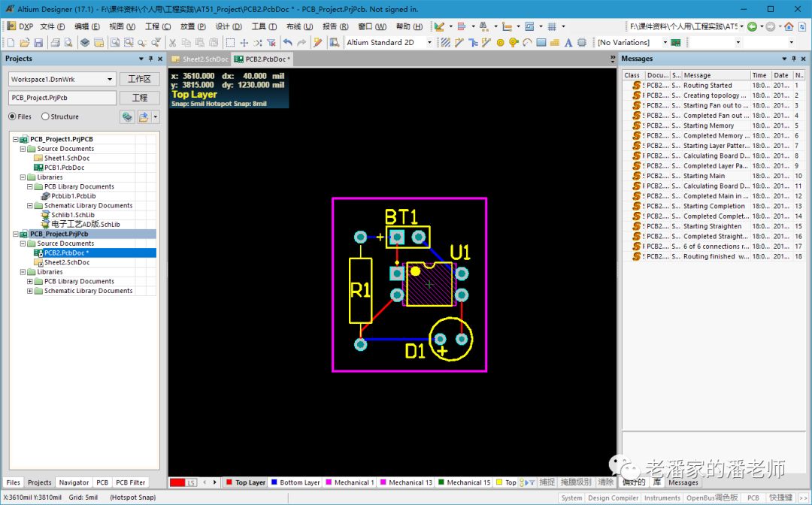Image resolution: width=812 pixels, height=505 pixels.
Task: Click the red current layer color swatch
Action: [177, 482]
